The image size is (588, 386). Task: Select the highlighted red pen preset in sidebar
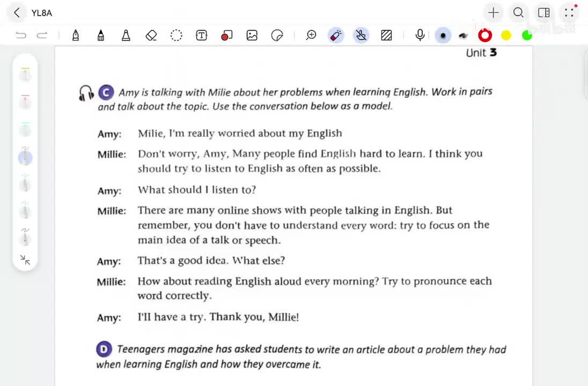coord(25,156)
